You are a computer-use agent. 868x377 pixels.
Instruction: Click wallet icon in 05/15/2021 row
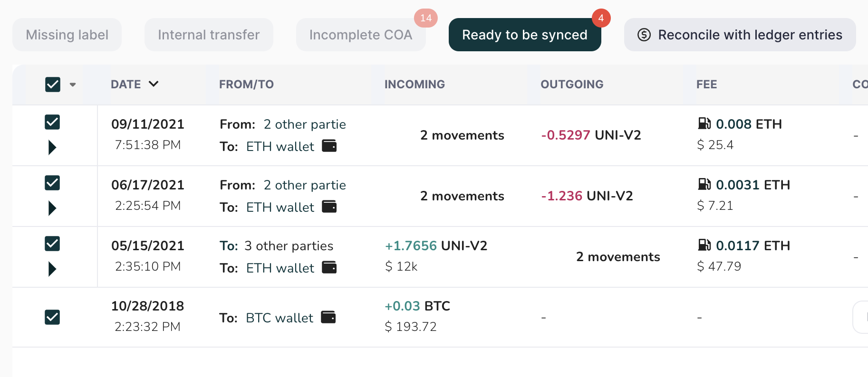[x=329, y=267]
